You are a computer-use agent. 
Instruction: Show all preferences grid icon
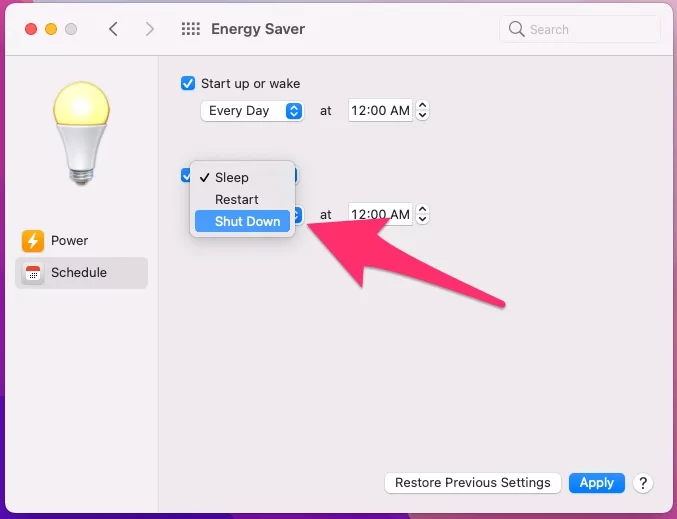190,29
